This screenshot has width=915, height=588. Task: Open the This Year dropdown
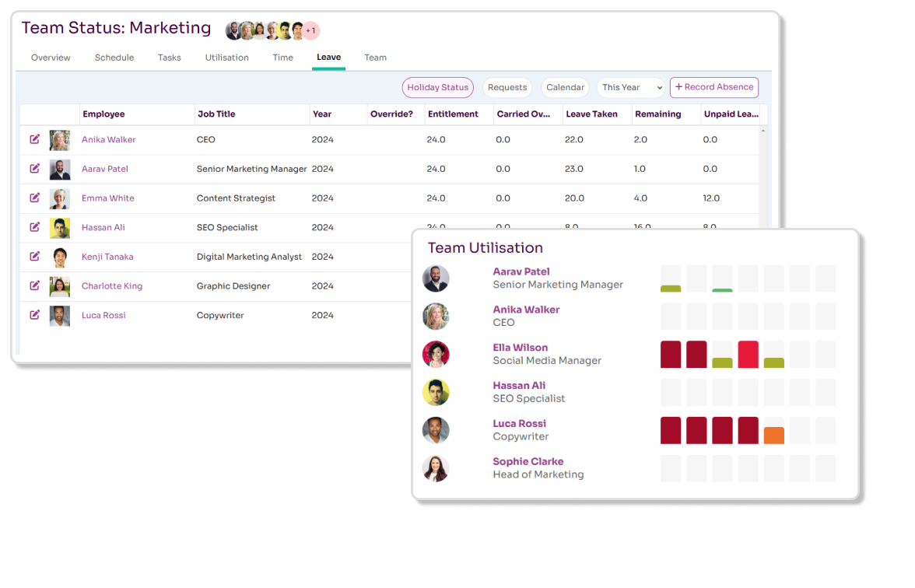coord(630,87)
